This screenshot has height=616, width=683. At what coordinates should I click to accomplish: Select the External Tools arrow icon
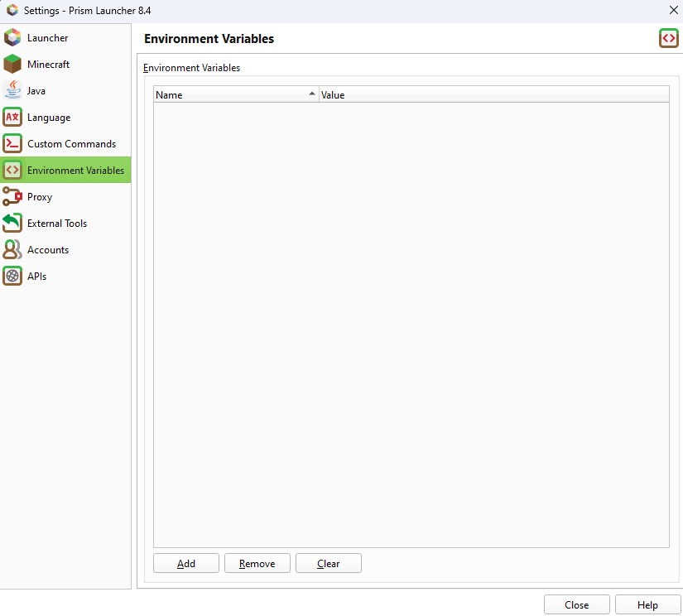pyautogui.click(x=13, y=223)
